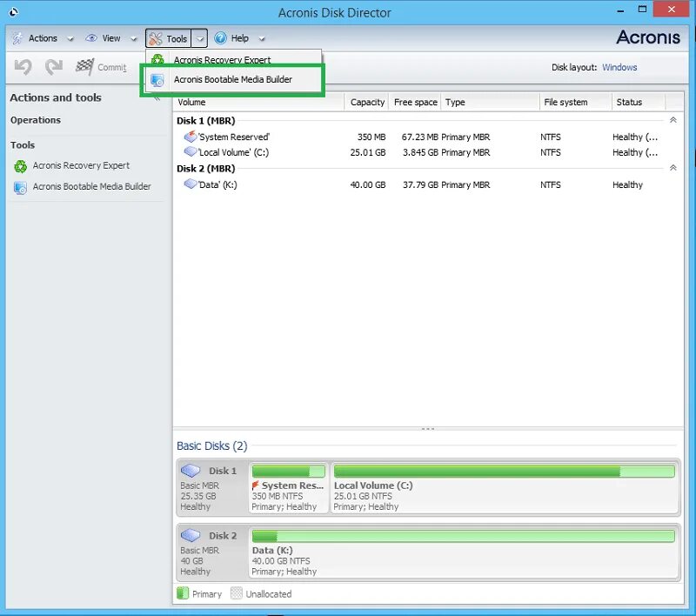Collapse the Disk 2 (MBR) group chevron
This screenshot has width=696, height=616.
tap(673, 168)
